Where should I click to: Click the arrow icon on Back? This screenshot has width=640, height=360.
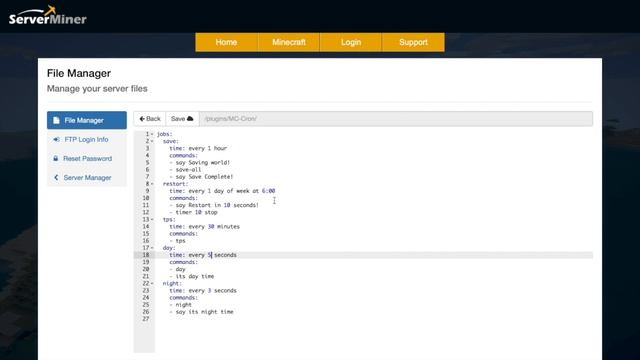coord(142,119)
